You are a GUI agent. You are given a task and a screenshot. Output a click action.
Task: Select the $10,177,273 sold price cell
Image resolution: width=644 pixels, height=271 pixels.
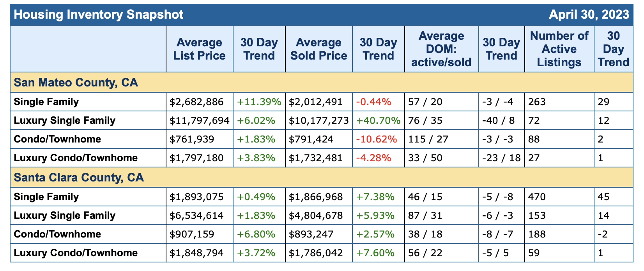[x=318, y=121]
